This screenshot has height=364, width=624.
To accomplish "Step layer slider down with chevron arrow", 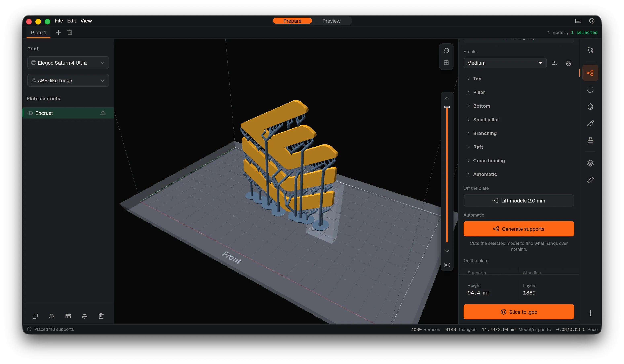I will click(447, 251).
